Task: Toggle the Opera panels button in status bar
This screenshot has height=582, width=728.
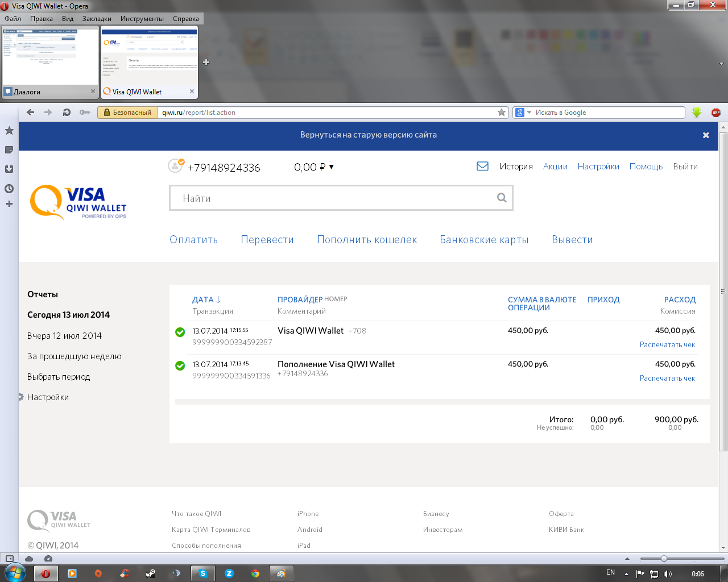Action: click(x=10, y=559)
